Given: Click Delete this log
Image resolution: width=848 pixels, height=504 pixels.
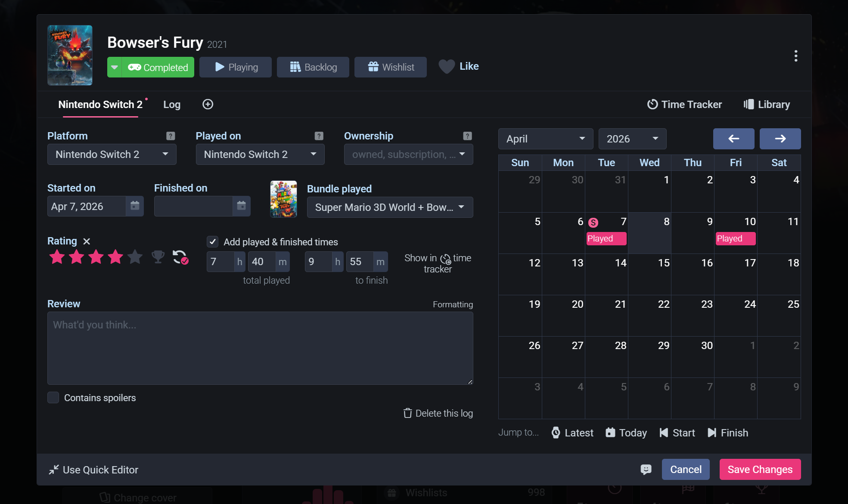Looking at the screenshot, I should (438, 413).
